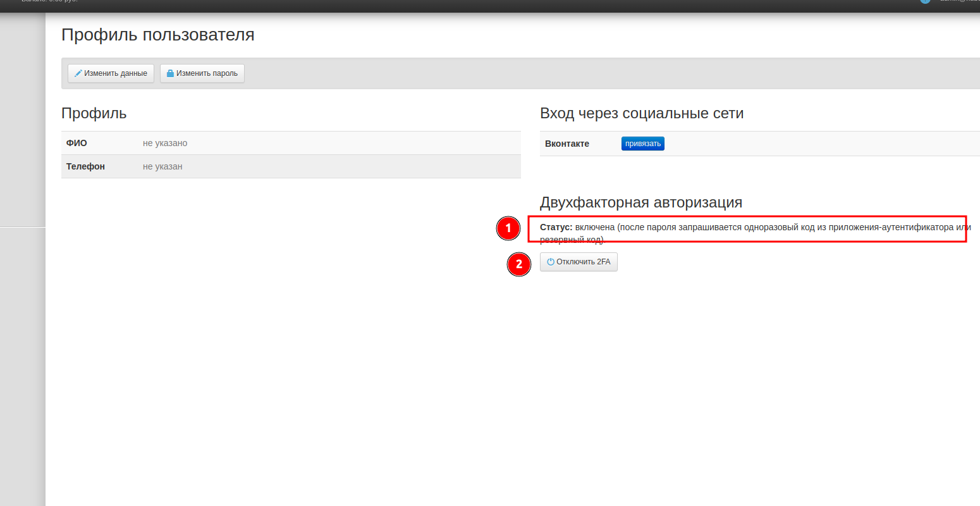The image size is (980, 506).
Task: Select the Телефон value не указан
Action: tap(162, 166)
